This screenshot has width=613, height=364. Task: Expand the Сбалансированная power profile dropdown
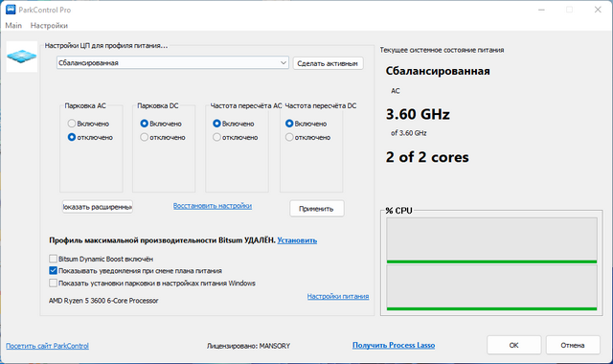172,63
